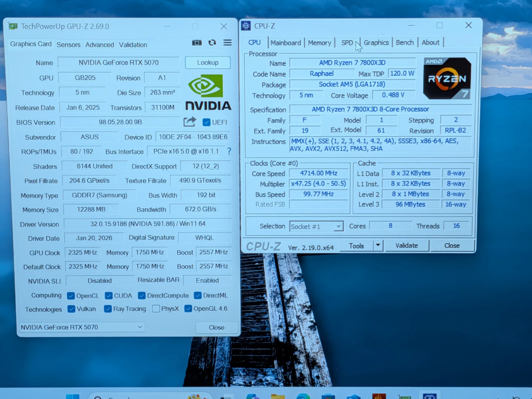532x399 pixels.
Task: Click the Validate button
Action: click(407, 246)
